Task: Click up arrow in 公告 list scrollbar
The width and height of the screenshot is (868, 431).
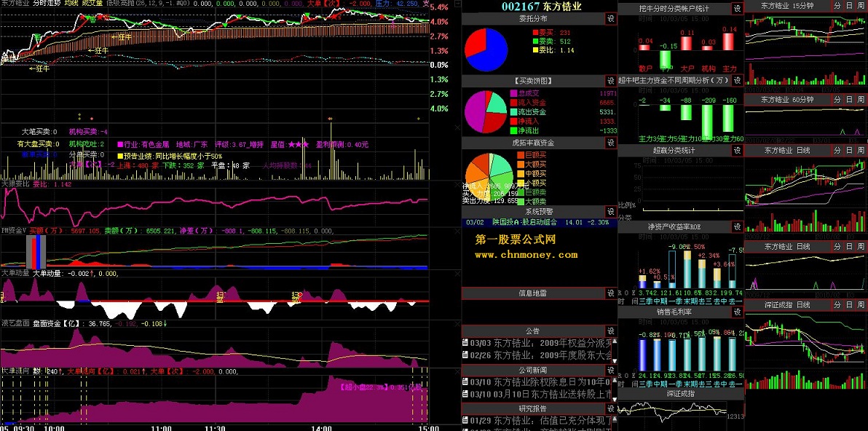Action: click(614, 341)
